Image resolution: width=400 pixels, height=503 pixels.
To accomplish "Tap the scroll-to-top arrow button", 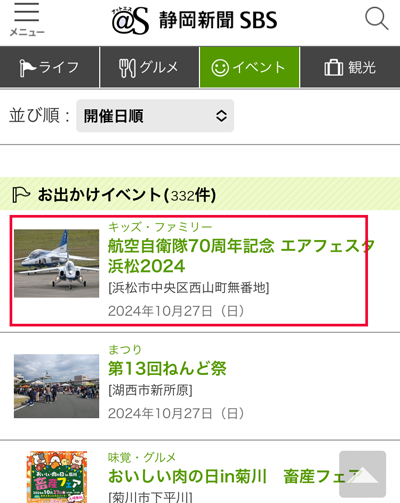I will (x=363, y=474).
